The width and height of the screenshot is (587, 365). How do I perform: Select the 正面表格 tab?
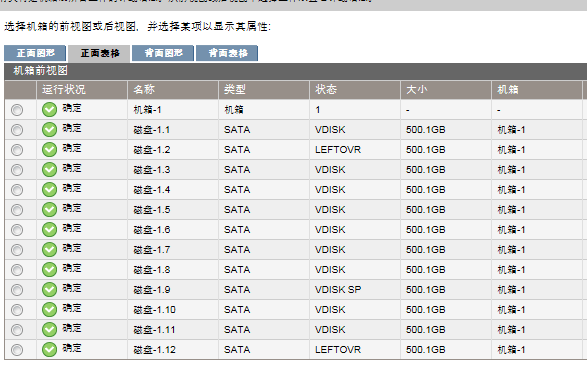tap(99, 53)
